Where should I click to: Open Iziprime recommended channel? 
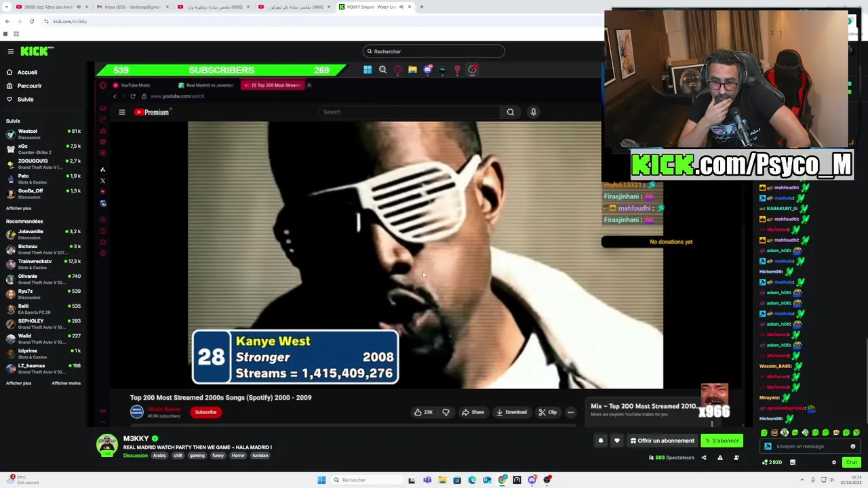point(42,353)
